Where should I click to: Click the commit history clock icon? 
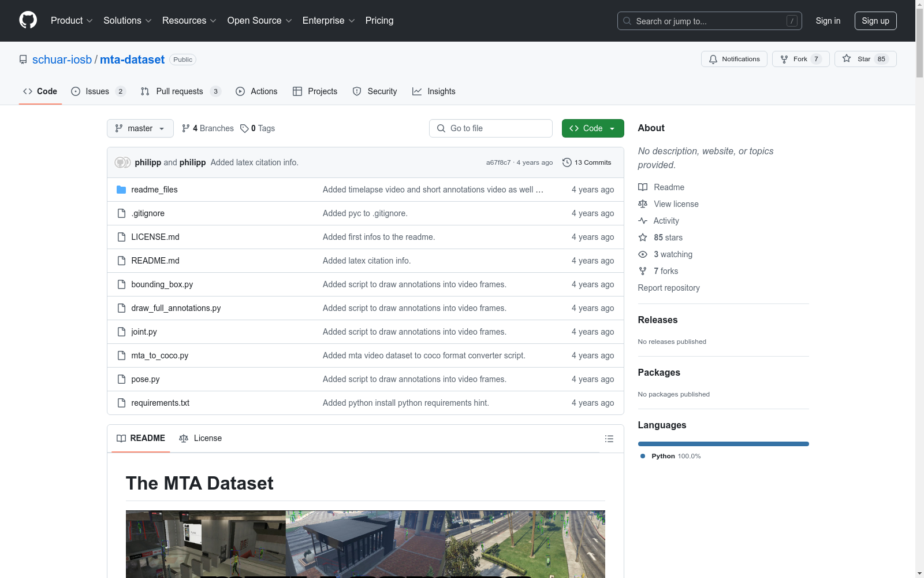pyautogui.click(x=567, y=162)
